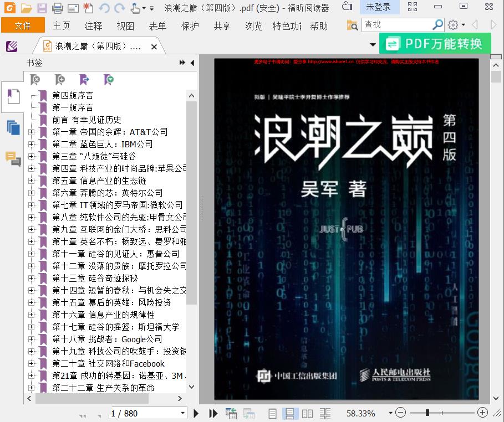Click the purple start page icon
This screenshot has width=504, height=422.
(x=12, y=47)
